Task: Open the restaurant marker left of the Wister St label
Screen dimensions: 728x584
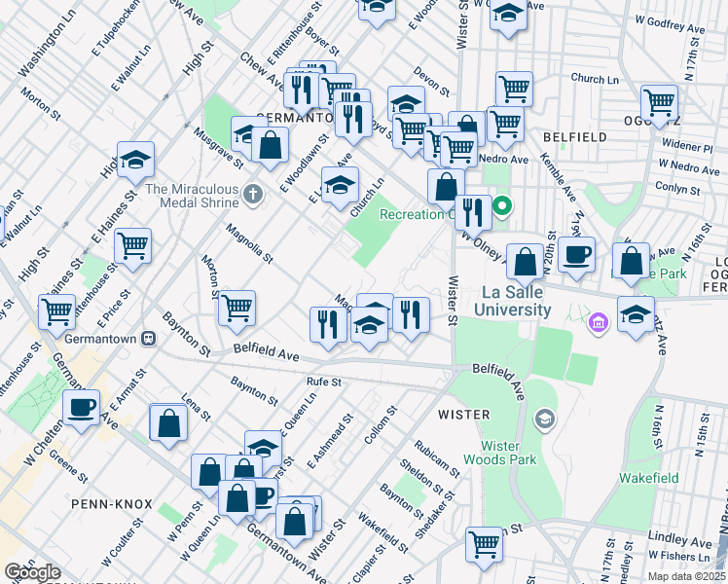Action: 412,314
